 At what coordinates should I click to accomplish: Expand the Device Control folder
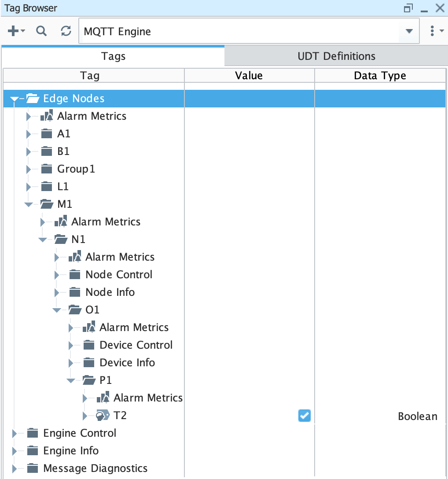[x=71, y=345]
